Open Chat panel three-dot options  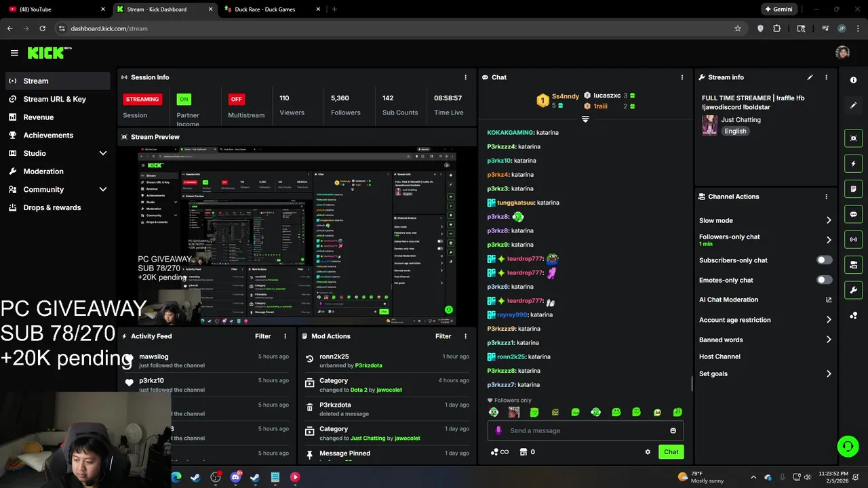pos(682,77)
